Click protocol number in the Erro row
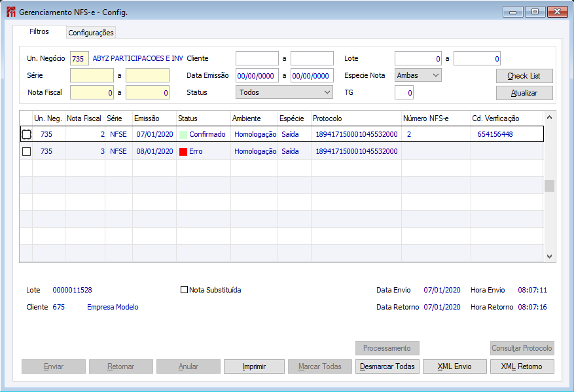574x392 pixels. 357,151
